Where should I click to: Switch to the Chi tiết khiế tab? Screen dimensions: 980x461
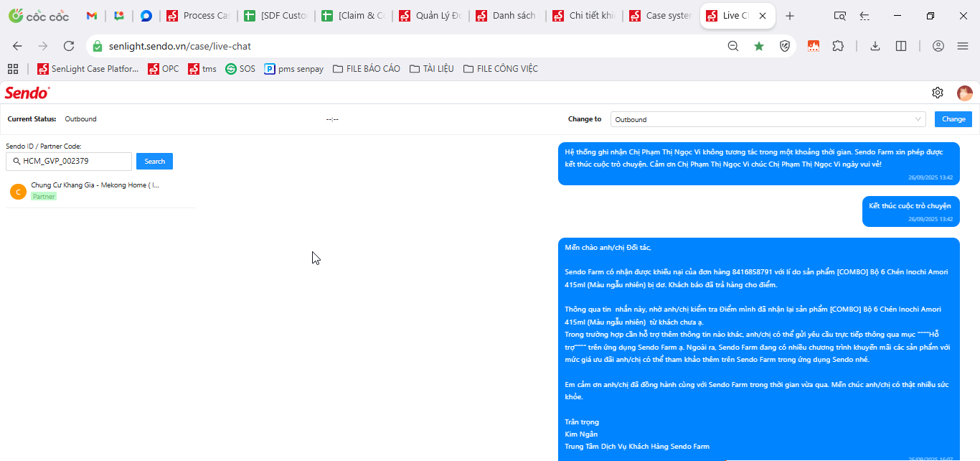point(583,16)
